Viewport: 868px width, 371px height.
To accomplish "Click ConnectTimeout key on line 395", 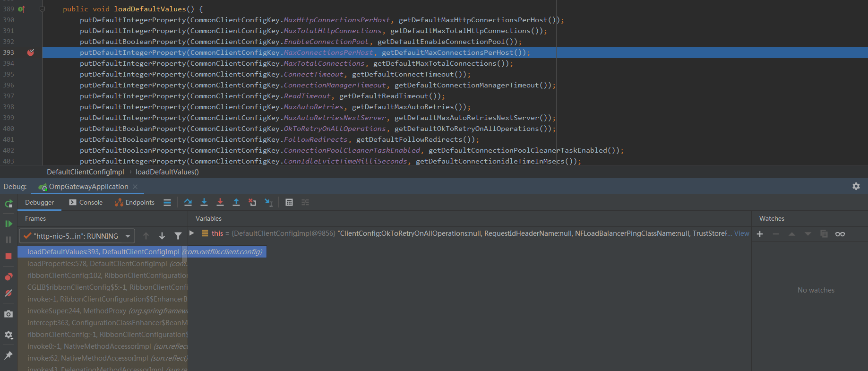I will [x=314, y=74].
